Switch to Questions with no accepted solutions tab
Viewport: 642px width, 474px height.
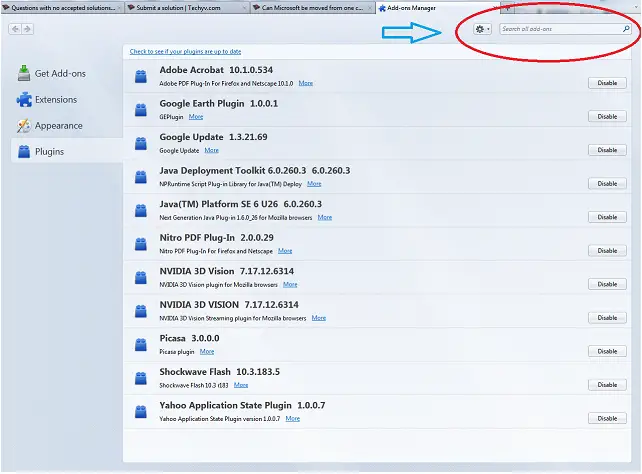62,8
